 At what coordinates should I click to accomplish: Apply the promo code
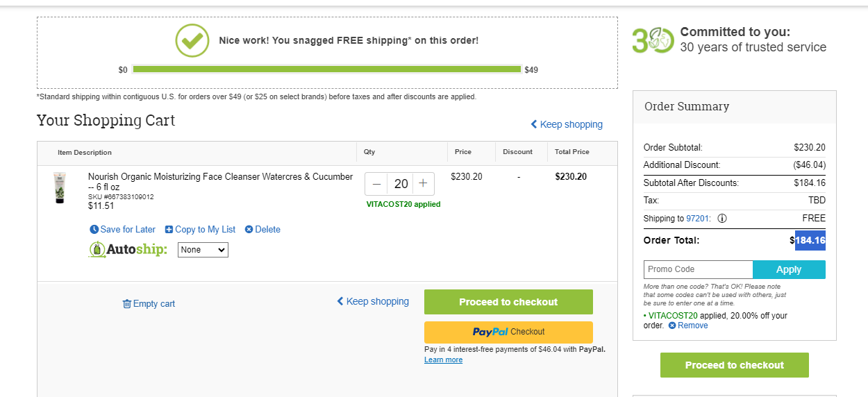(789, 269)
